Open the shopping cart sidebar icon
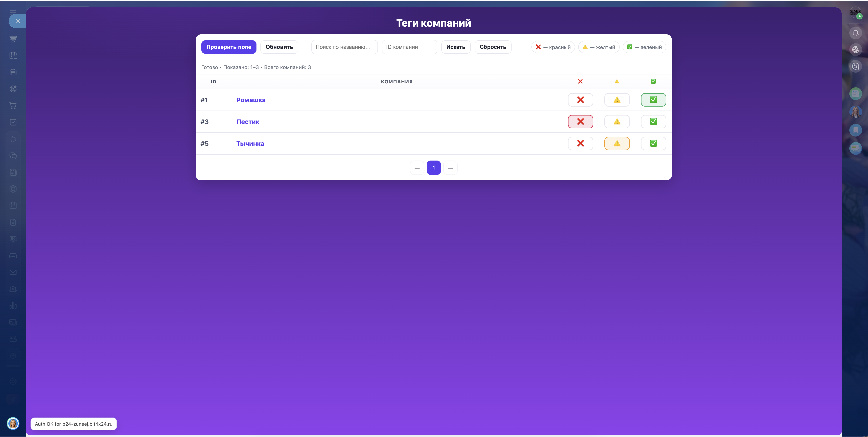 [x=13, y=106]
